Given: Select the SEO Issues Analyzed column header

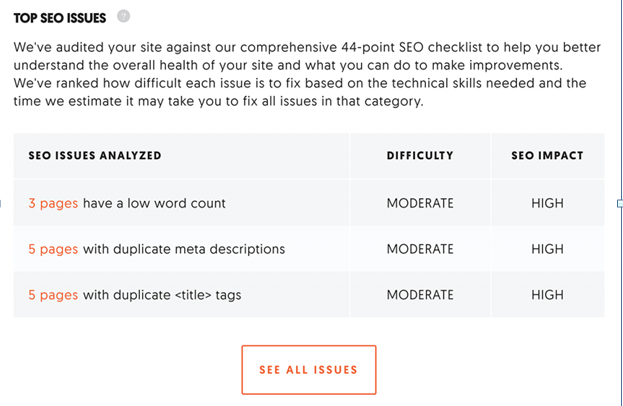Looking at the screenshot, I should (x=95, y=155).
